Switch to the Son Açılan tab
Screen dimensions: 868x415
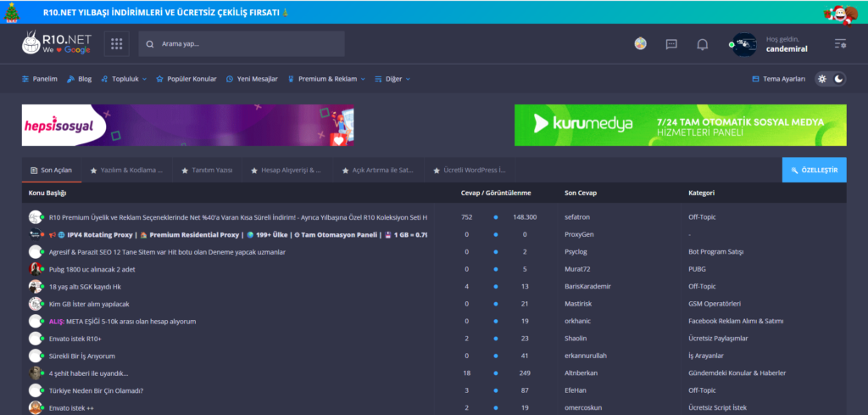pos(51,170)
